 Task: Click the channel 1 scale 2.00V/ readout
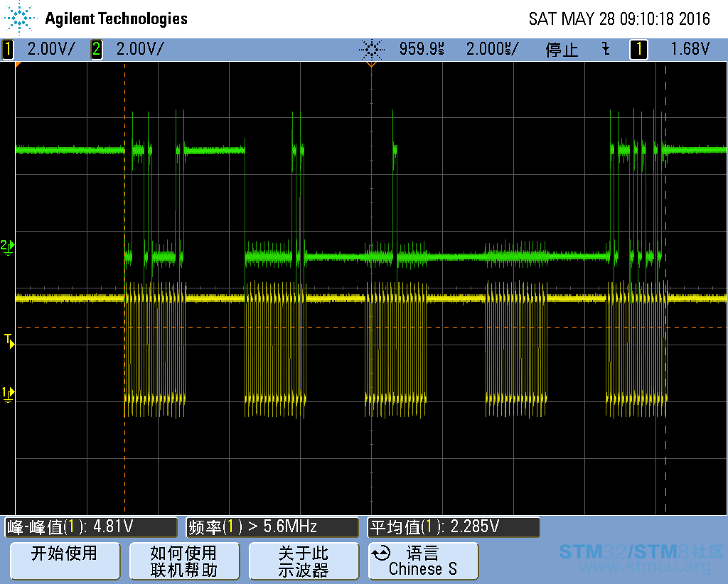point(50,49)
